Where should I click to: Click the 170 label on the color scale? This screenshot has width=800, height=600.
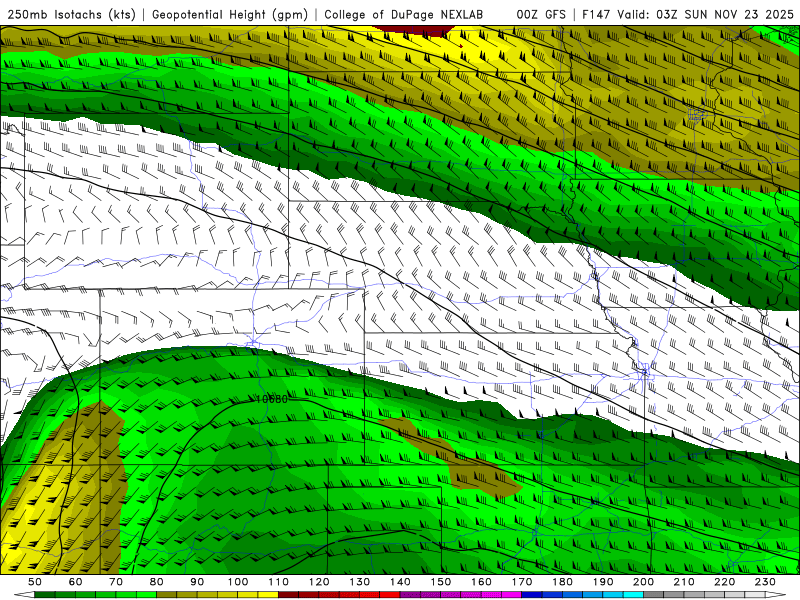point(522,582)
